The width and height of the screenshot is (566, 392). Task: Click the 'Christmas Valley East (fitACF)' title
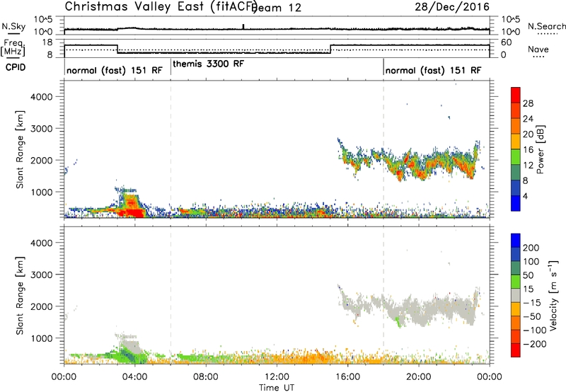point(161,6)
